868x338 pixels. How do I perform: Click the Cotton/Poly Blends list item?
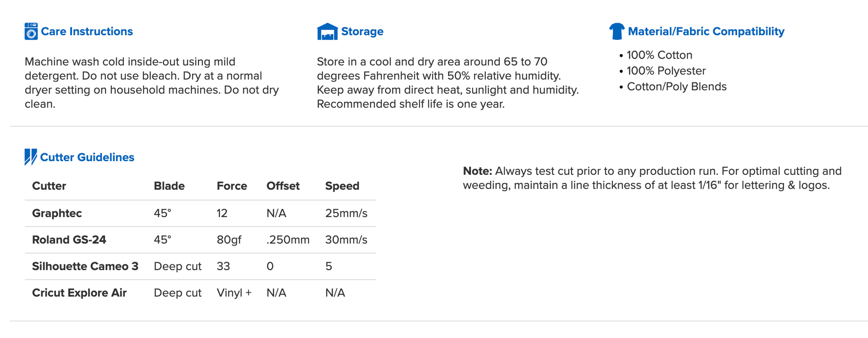pos(676,87)
